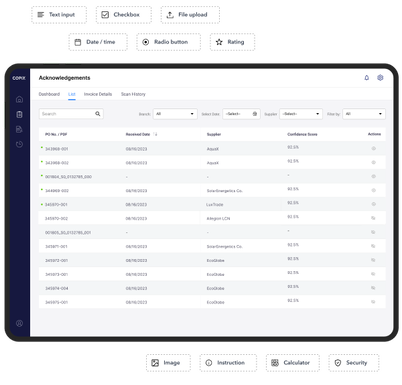Open the Filter by dropdown
Image resolution: width=402 pixels, height=385 pixels.
tap(364, 114)
